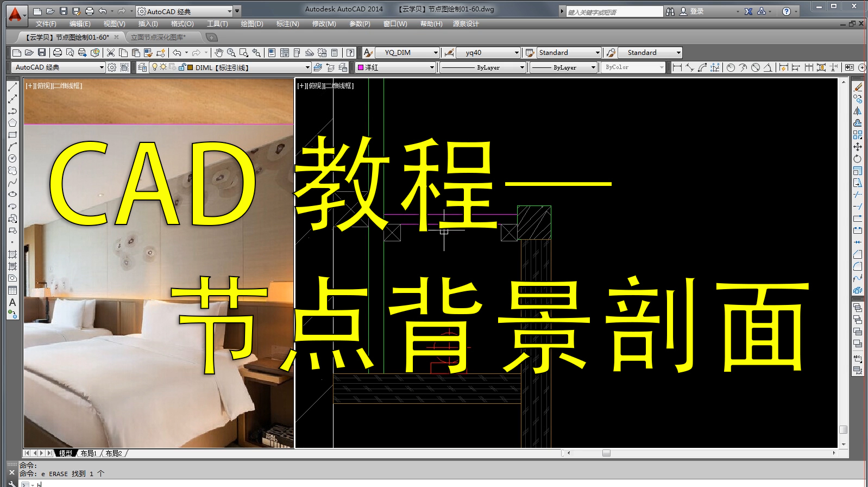Screen dimensions: 868x487
Task: Click the Radius dimension icon
Action: pyautogui.click(x=731, y=67)
